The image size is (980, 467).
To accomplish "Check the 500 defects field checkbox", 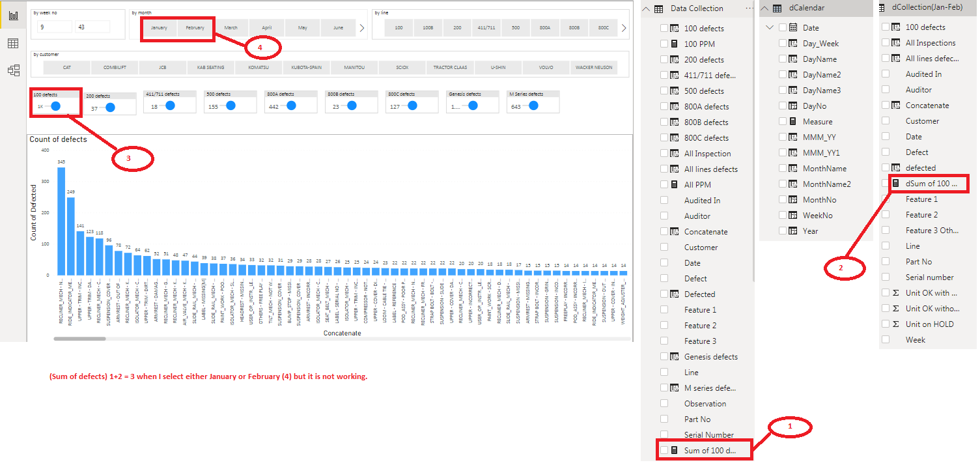I will pyautogui.click(x=664, y=91).
